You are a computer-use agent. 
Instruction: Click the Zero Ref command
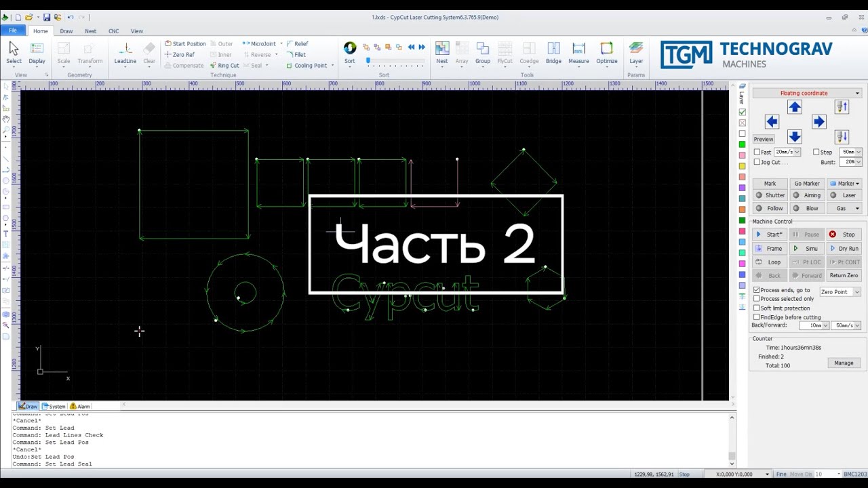coord(179,55)
